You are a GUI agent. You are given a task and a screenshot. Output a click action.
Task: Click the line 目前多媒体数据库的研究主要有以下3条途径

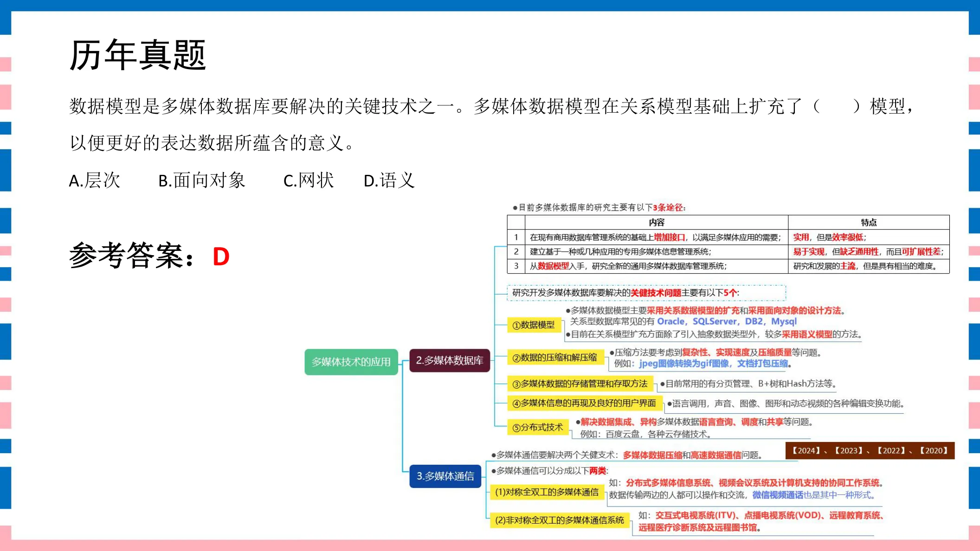[599, 208]
